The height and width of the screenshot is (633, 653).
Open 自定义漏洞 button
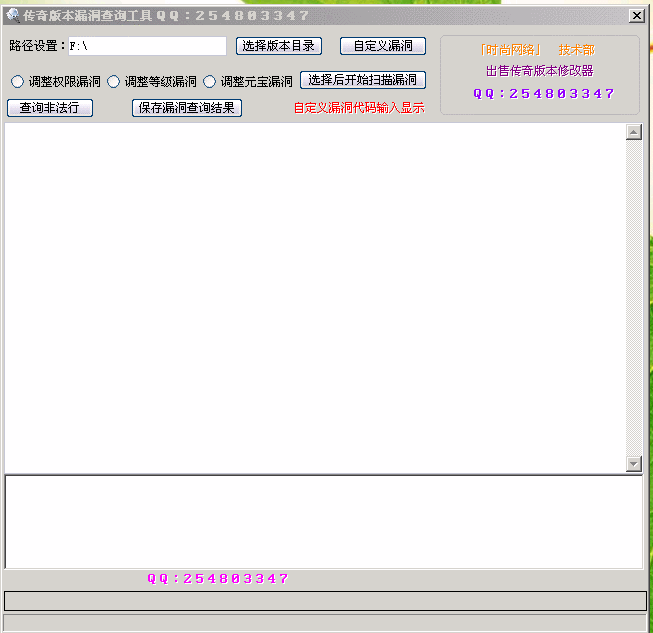click(382, 46)
